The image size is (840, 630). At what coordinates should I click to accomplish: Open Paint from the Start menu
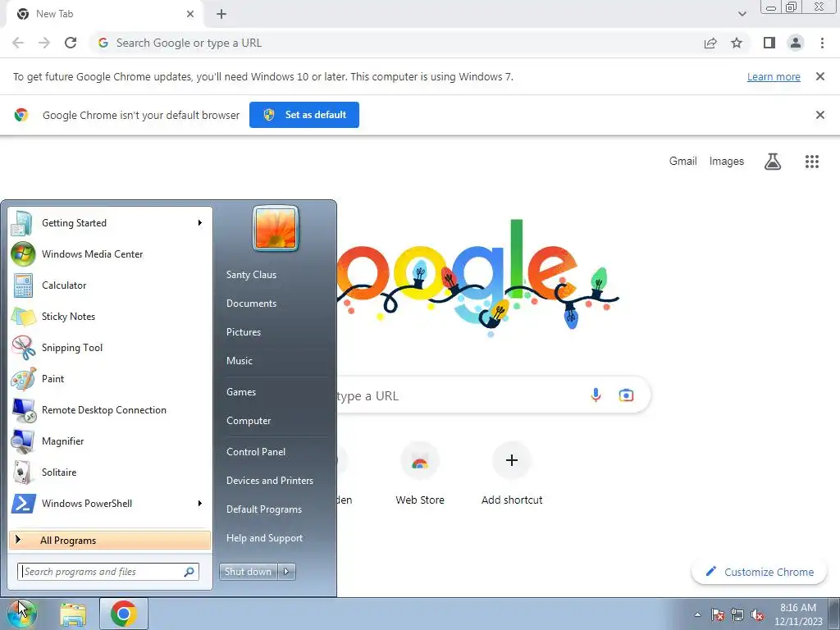pos(110,378)
